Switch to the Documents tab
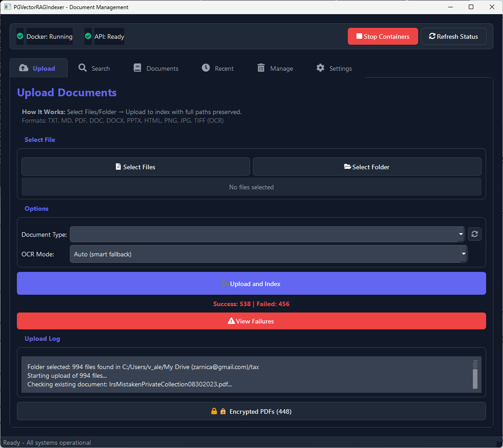This screenshot has width=503, height=448. [155, 68]
